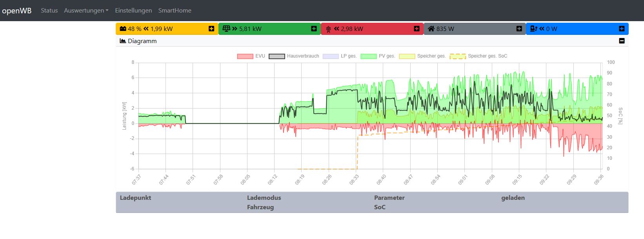Expand the yellow battery storage panel

click(211, 29)
